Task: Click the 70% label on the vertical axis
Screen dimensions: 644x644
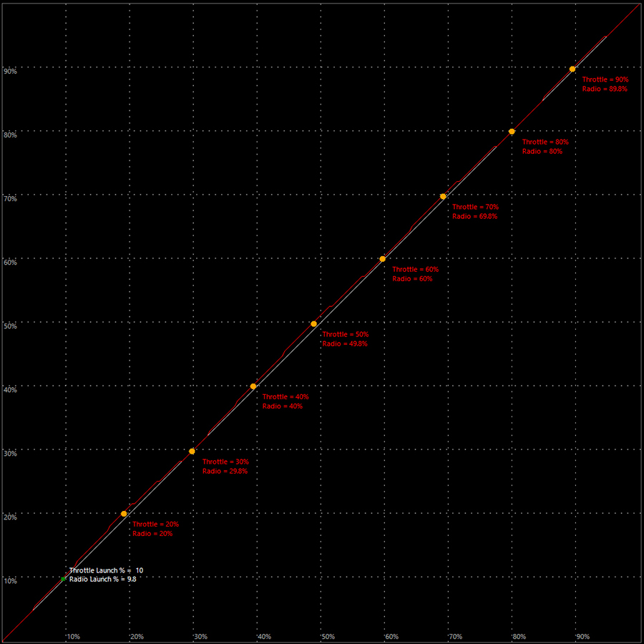Action: [x=10, y=199]
